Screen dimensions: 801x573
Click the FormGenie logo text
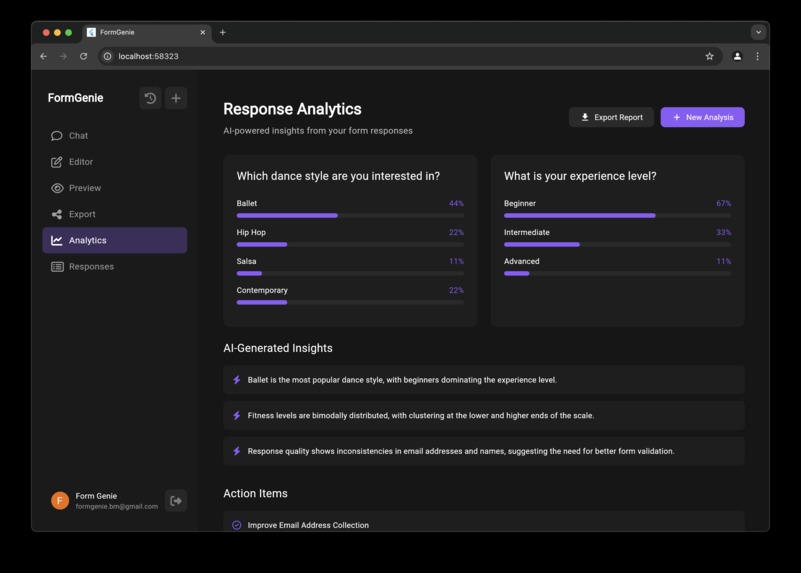pyautogui.click(x=76, y=98)
